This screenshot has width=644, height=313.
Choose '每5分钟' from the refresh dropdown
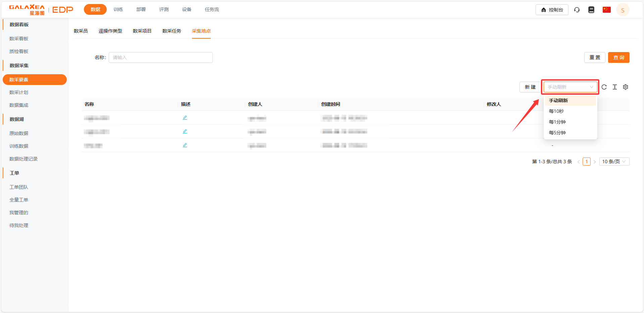click(557, 133)
